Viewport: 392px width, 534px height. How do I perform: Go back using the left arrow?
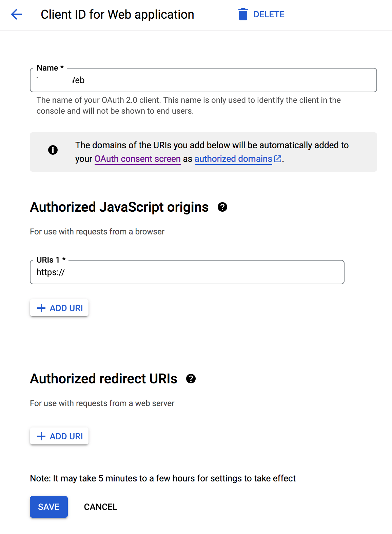tap(16, 14)
